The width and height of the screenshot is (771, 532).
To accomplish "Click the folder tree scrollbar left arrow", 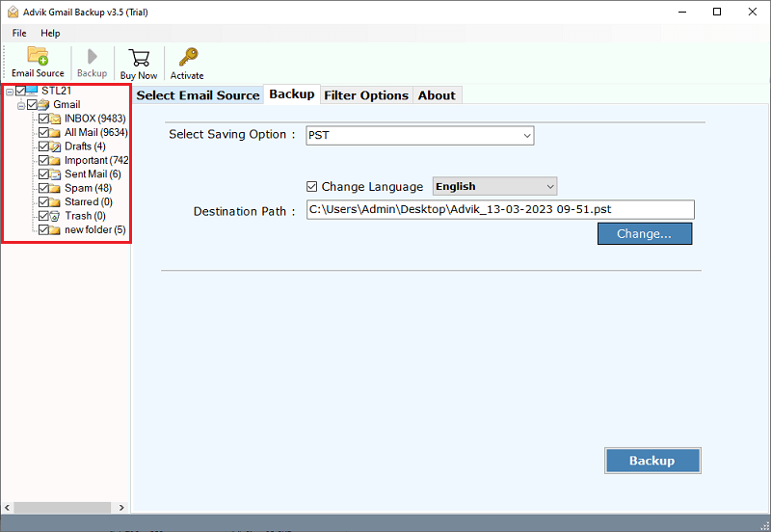I will (7, 507).
